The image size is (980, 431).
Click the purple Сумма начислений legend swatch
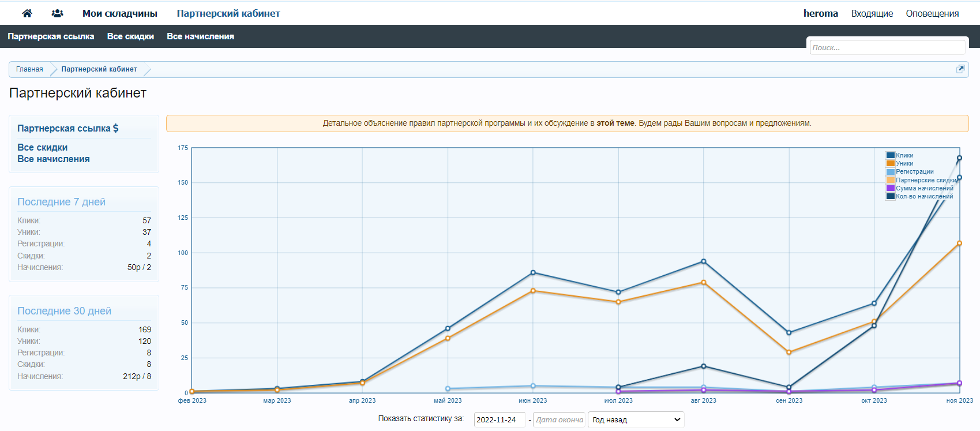[890, 188]
